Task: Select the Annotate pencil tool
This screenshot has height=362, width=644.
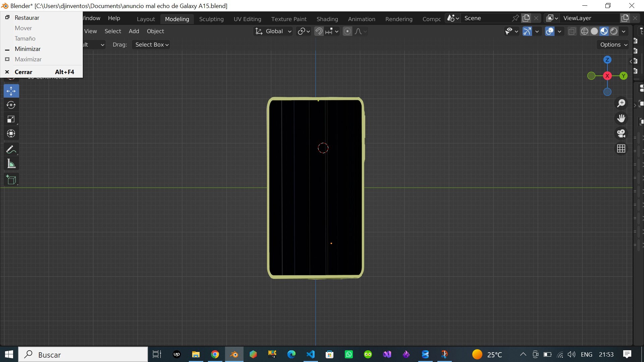Action: click(11, 149)
